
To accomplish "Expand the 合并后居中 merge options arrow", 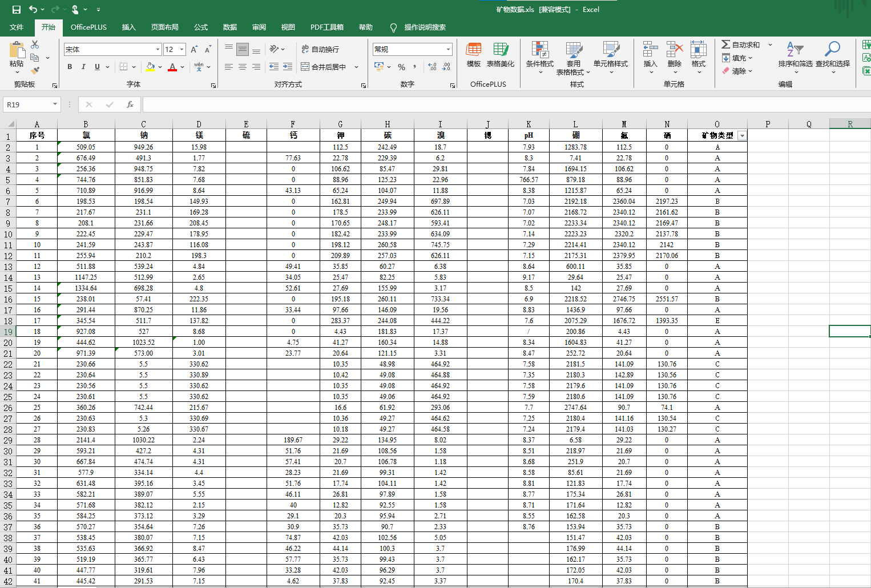I will point(356,67).
